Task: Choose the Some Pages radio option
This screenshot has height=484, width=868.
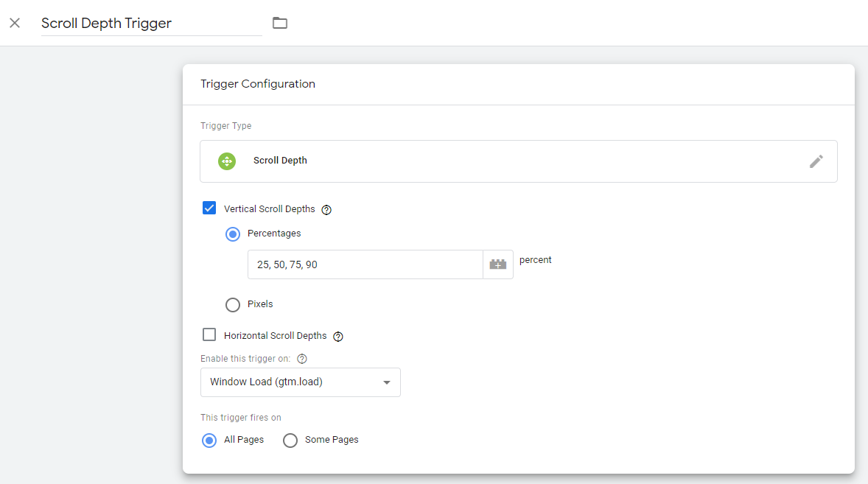Action: tap(290, 441)
